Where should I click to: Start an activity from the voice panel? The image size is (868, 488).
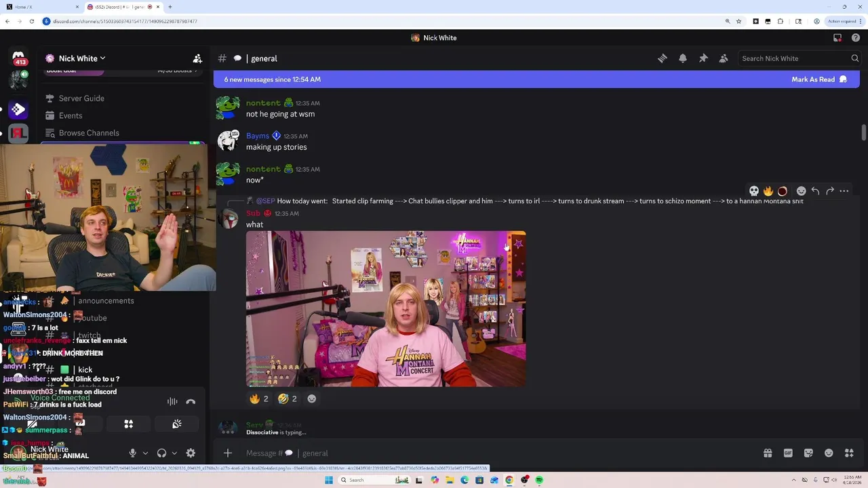tap(128, 424)
